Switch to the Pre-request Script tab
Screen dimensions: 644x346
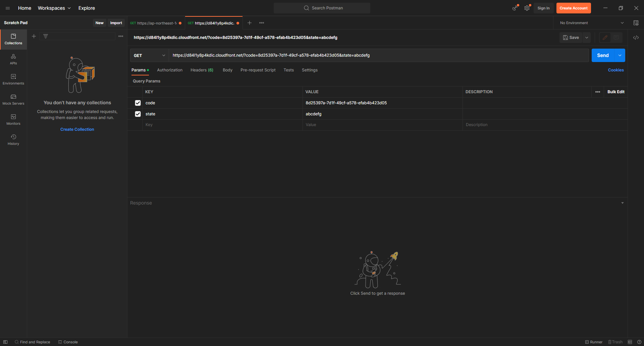[x=258, y=70]
